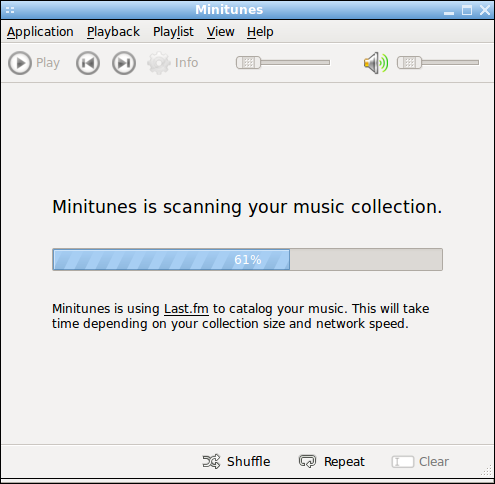Open the Help menu

260,32
